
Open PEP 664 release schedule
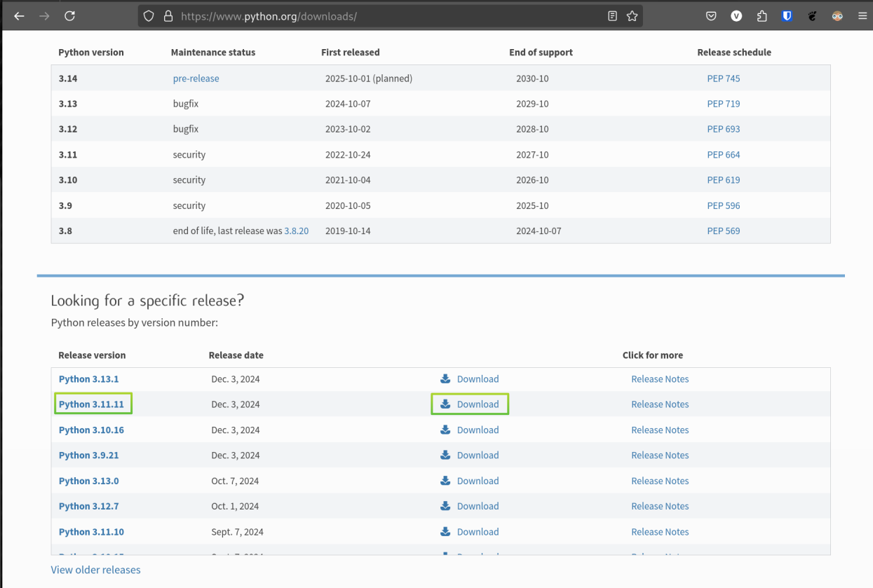(723, 155)
